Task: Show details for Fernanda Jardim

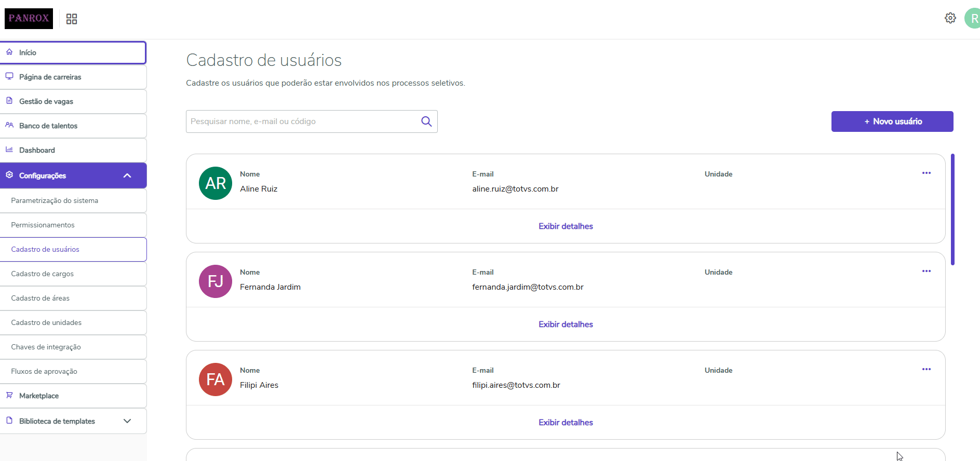Action: [566, 324]
